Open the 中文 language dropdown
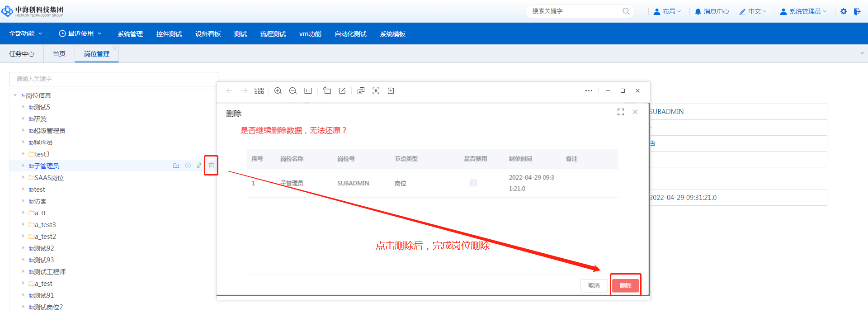The width and height of the screenshot is (868, 313). [753, 11]
